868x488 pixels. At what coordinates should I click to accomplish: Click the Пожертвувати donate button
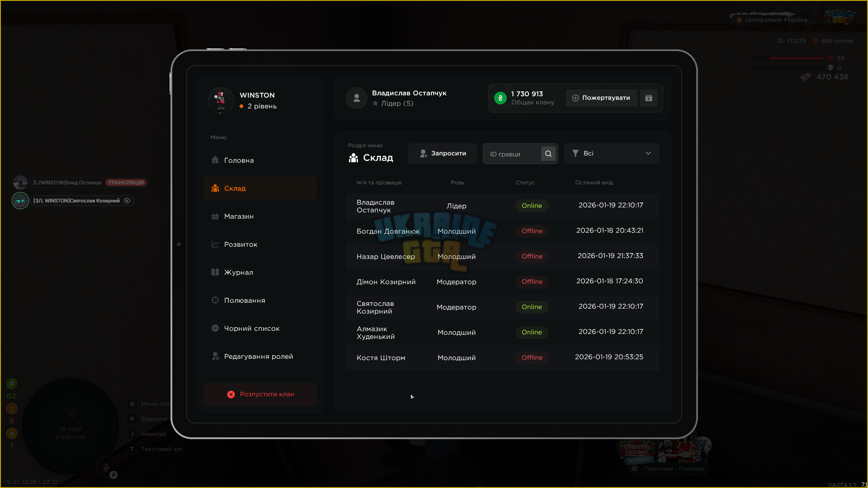point(601,98)
